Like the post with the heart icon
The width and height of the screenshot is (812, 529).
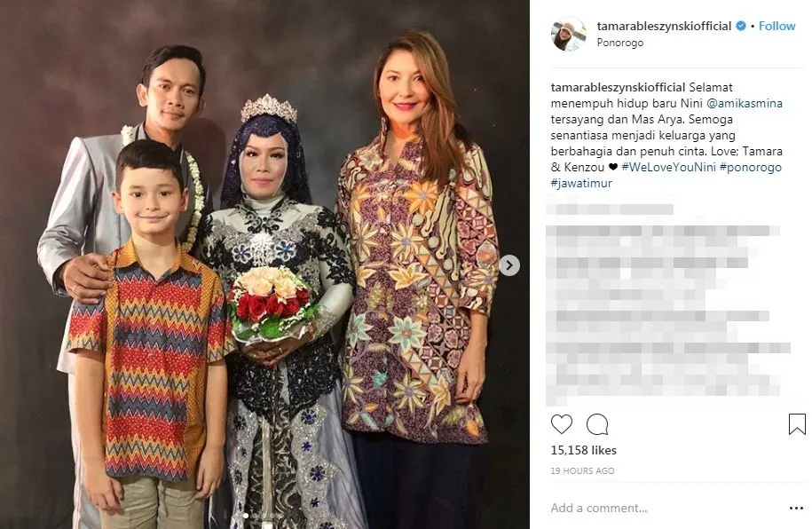(562, 424)
